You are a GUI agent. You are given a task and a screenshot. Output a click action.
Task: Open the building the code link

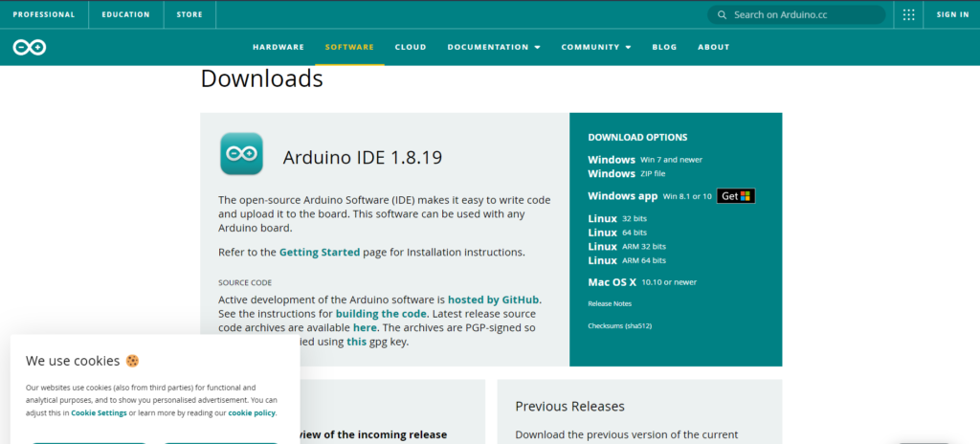pos(381,313)
